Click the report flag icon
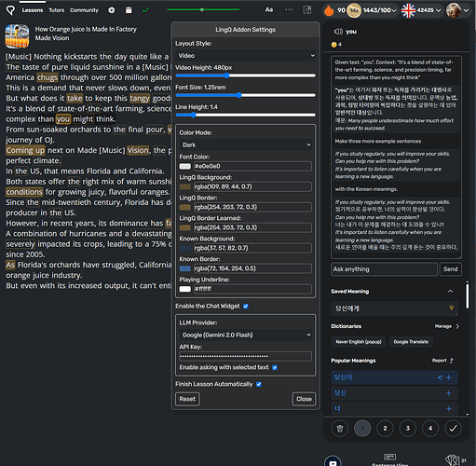 pos(452,361)
